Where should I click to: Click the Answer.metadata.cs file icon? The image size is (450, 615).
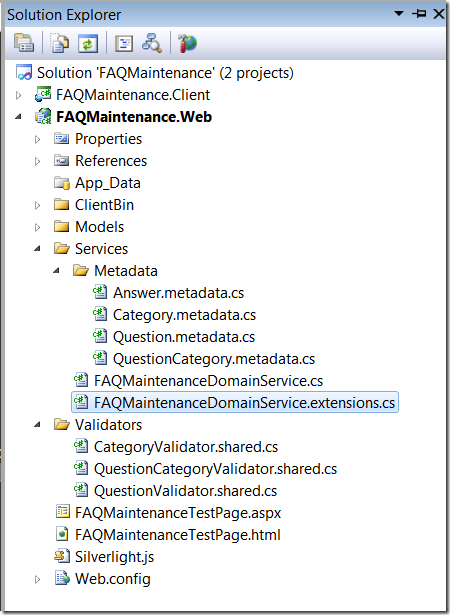click(x=100, y=292)
